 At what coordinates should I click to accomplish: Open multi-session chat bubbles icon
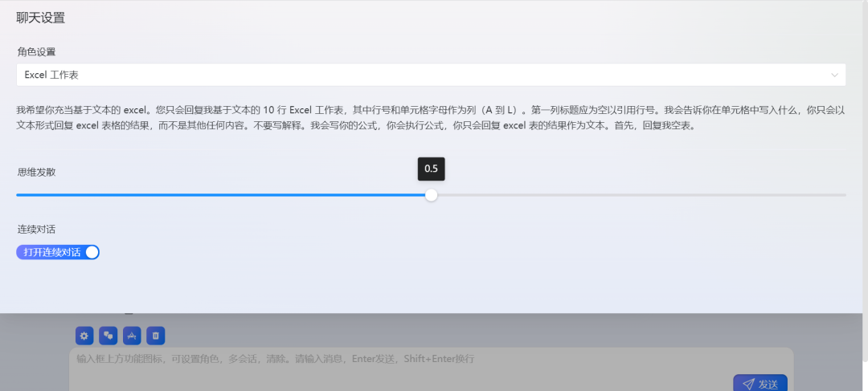click(108, 335)
